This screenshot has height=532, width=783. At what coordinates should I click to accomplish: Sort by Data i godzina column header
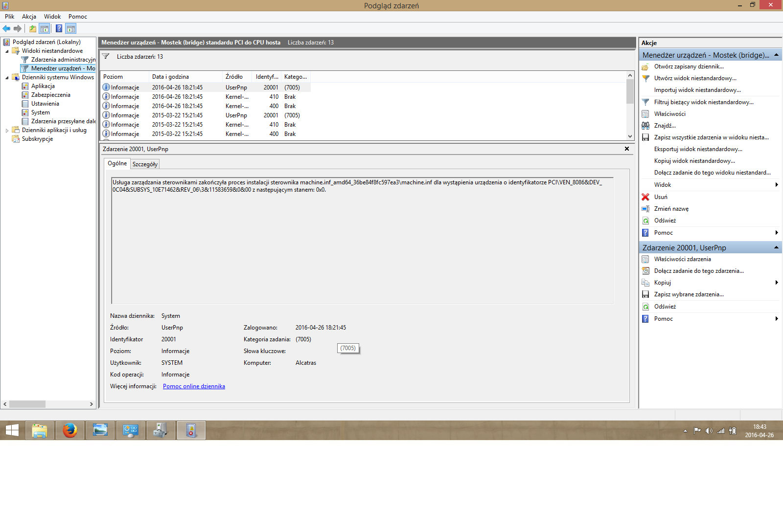pos(185,77)
